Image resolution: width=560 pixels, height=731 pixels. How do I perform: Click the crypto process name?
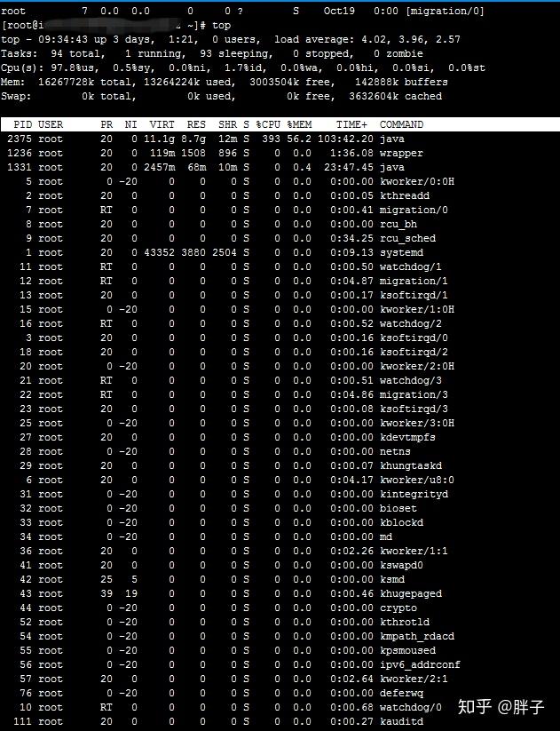point(398,608)
